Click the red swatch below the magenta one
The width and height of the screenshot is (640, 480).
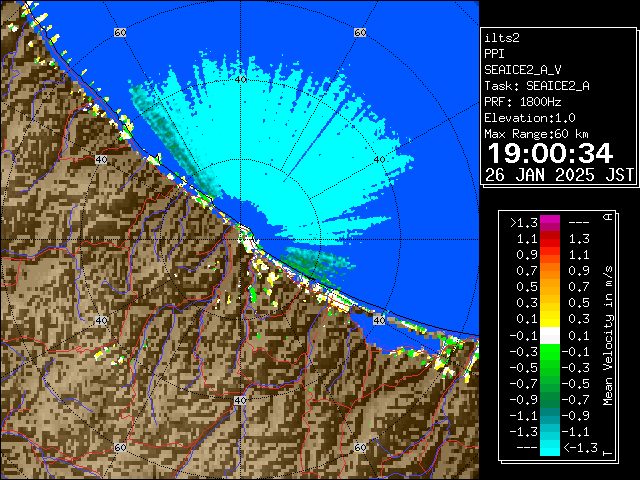[x=550, y=239]
